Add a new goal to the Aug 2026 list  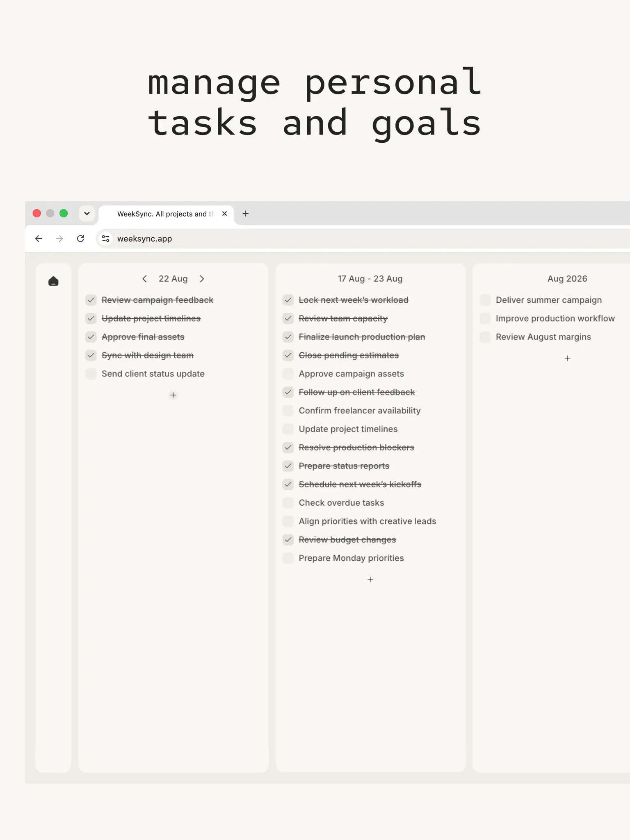point(567,358)
